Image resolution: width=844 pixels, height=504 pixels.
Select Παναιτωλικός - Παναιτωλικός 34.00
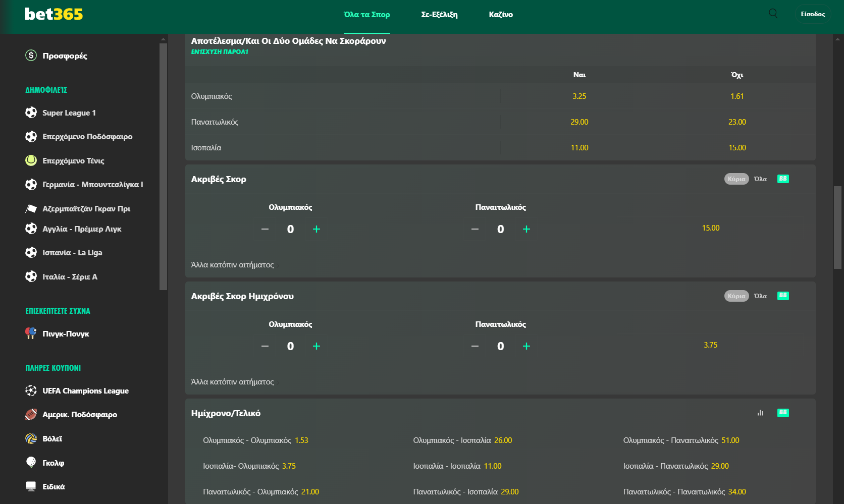click(x=684, y=492)
